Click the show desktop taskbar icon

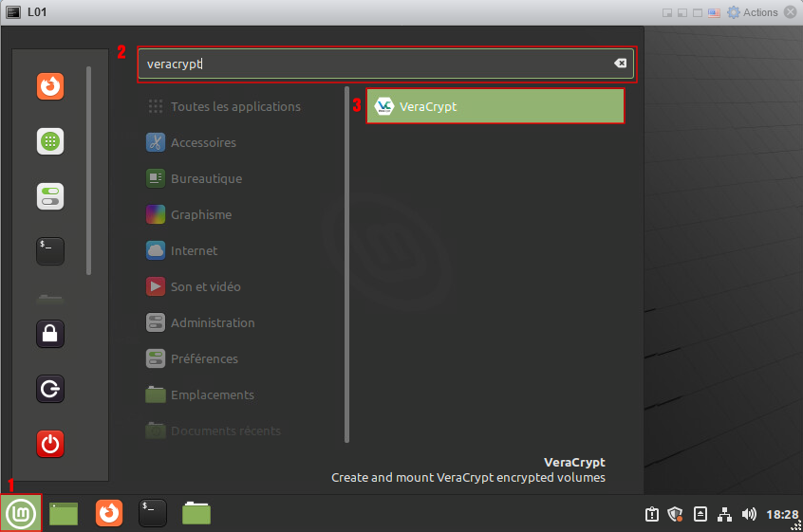coord(64,513)
